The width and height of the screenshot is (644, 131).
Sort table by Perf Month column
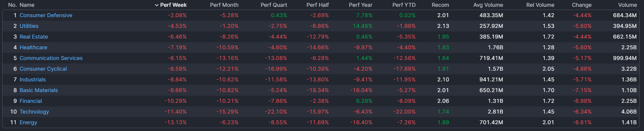(224, 5)
